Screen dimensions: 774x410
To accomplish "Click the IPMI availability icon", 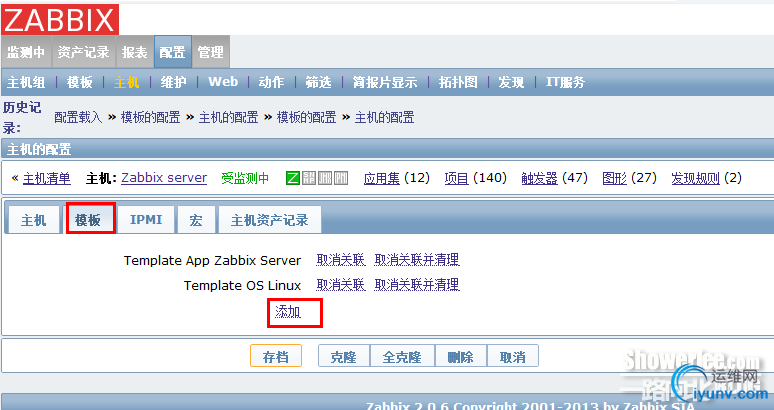I will pyautogui.click(x=341, y=178).
